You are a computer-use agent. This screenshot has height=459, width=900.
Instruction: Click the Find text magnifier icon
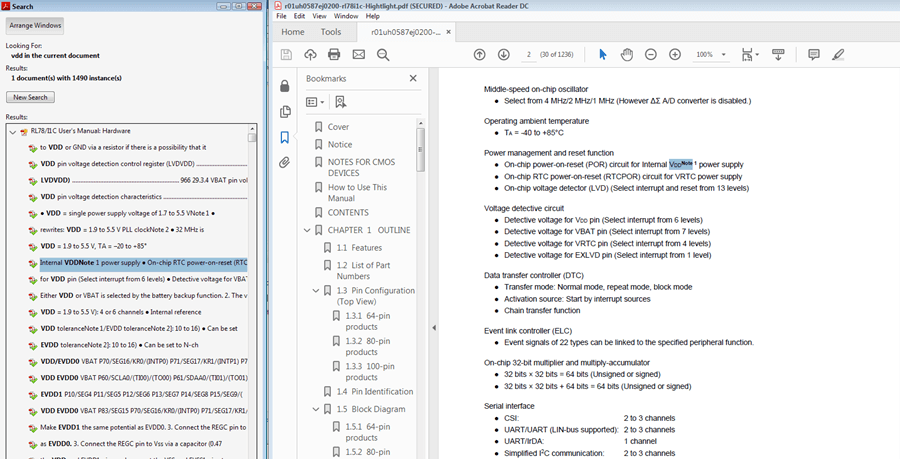point(383,54)
